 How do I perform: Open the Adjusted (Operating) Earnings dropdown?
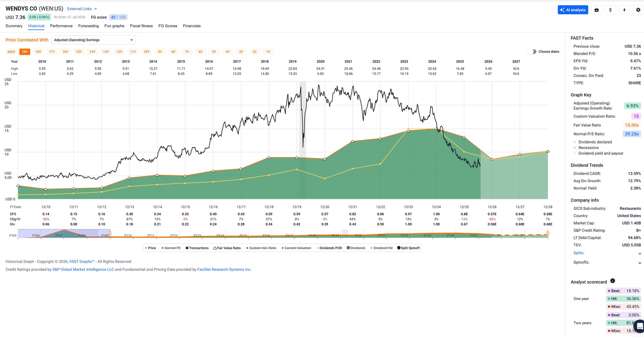point(94,40)
